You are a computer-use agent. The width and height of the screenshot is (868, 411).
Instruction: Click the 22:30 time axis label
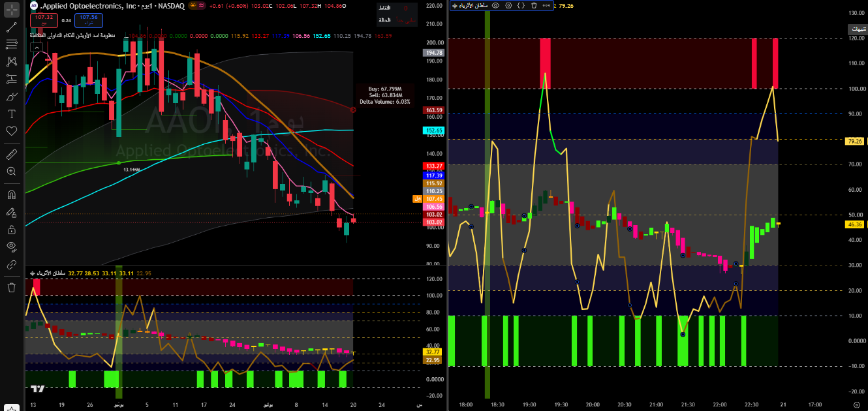(752, 404)
